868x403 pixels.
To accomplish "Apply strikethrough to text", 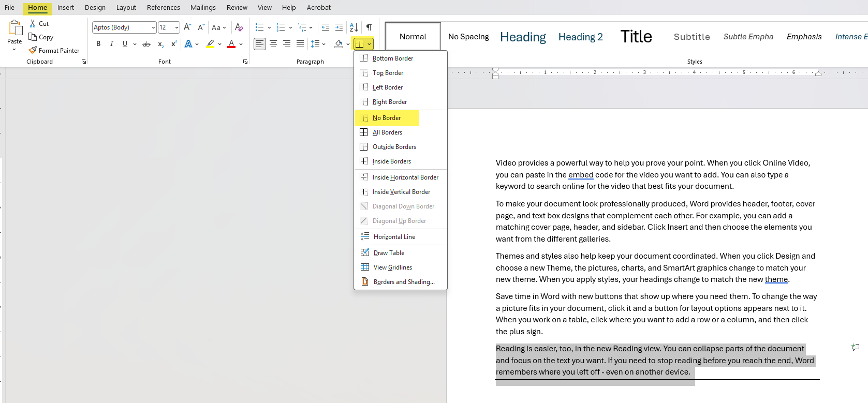I will point(146,44).
